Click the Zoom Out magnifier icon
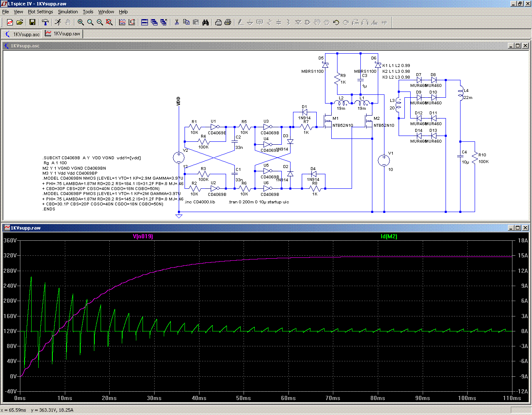Image resolution: width=532 pixels, height=415 pixels. 100,22
